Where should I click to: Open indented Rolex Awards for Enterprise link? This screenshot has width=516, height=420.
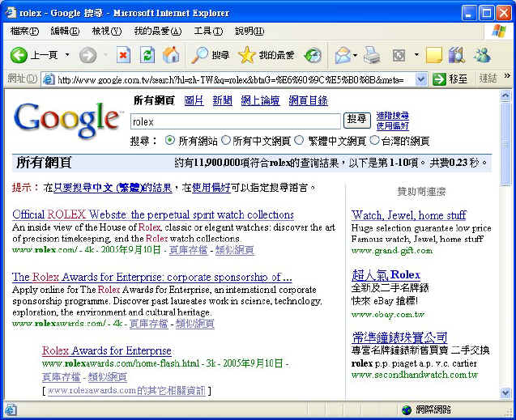click(x=107, y=350)
